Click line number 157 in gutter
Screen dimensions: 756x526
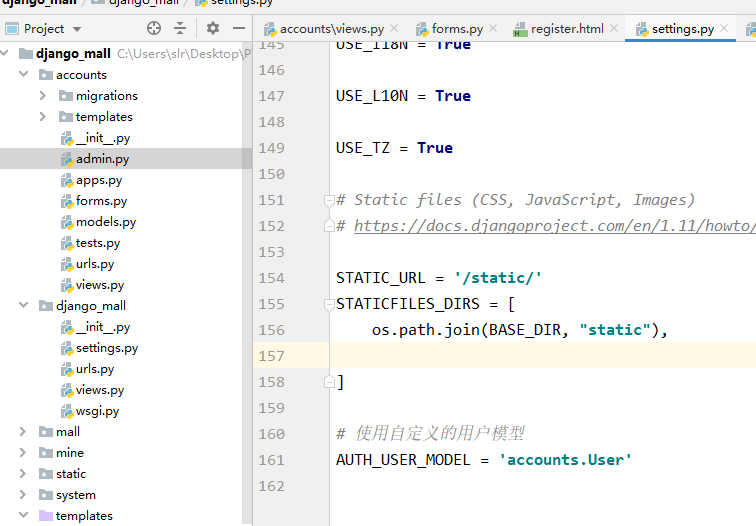tap(271, 356)
